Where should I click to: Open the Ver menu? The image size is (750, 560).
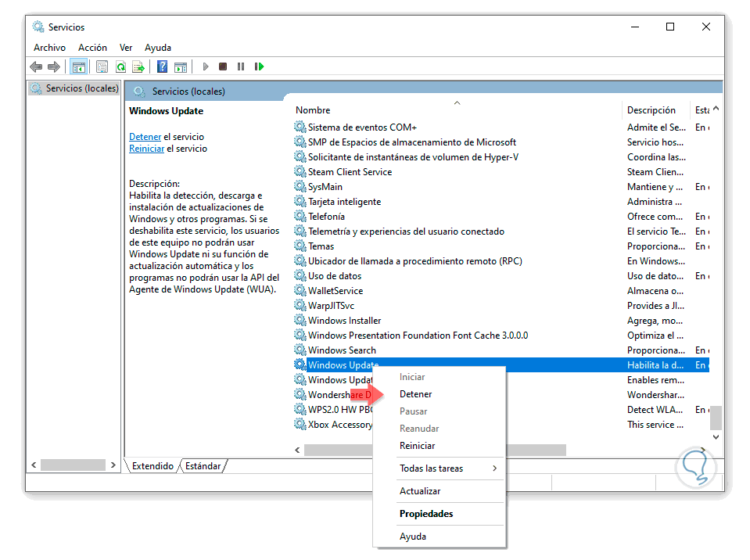(126, 48)
